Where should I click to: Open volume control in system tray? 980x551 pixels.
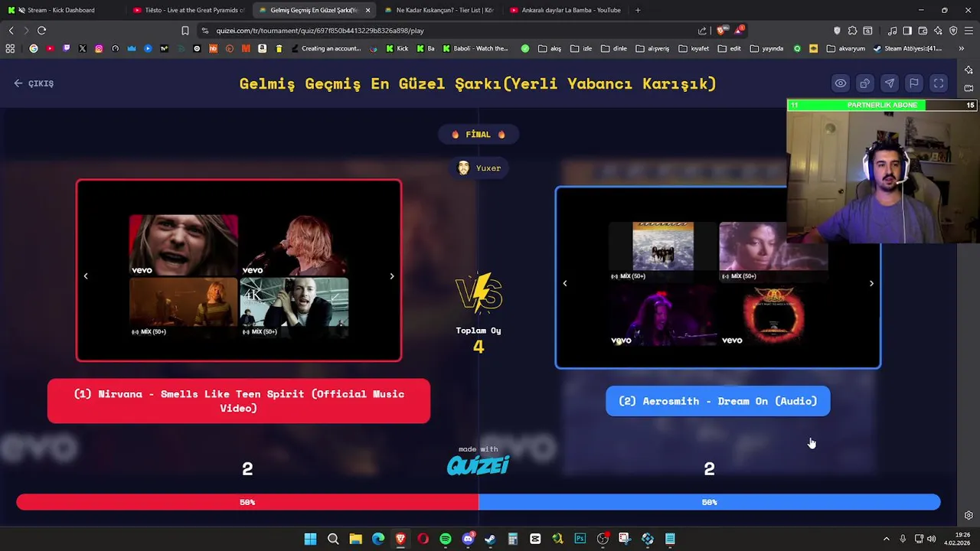pyautogui.click(x=931, y=539)
